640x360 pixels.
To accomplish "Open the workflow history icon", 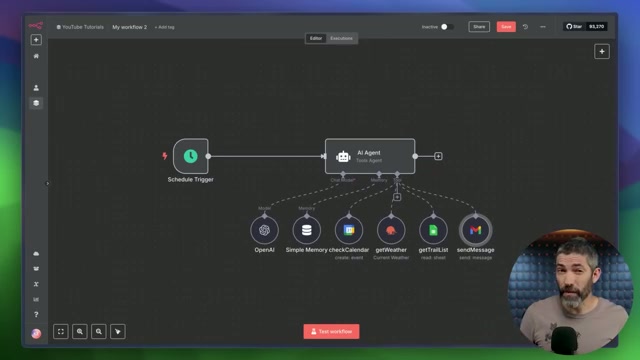I will click(525, 27).
